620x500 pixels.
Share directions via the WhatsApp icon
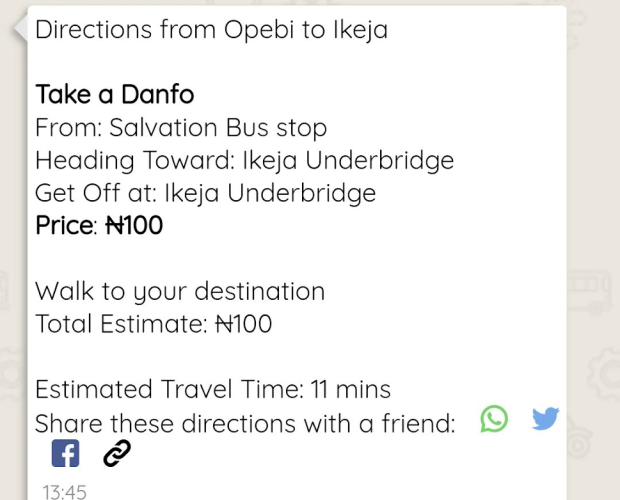click(494, 419)
